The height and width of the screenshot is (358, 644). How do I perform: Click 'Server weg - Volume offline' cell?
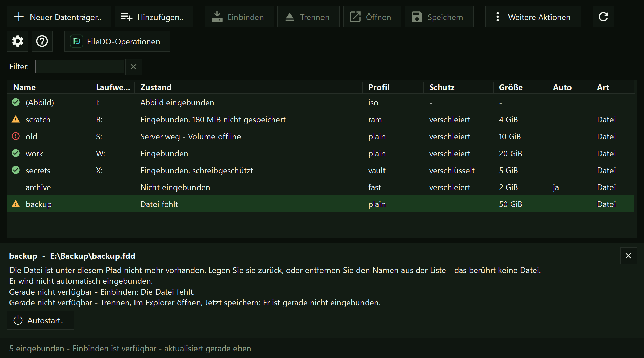(x=190, y=136)
